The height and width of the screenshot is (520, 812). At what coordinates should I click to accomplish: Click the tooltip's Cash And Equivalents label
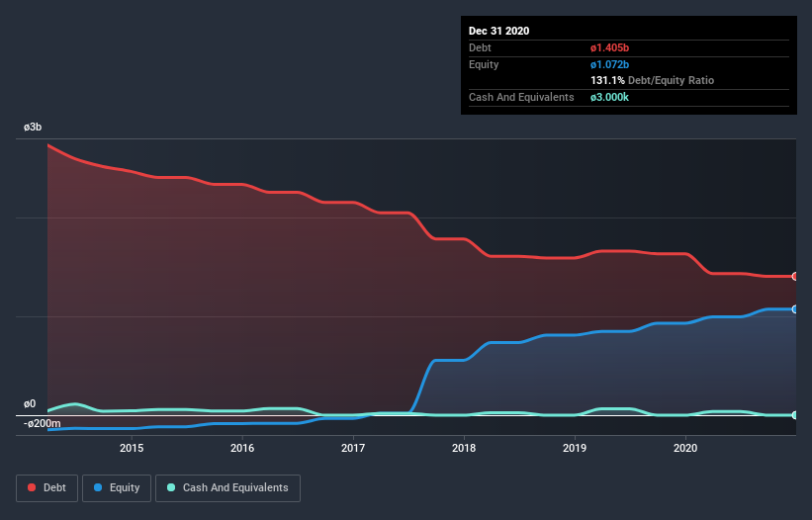click(521, 97)
